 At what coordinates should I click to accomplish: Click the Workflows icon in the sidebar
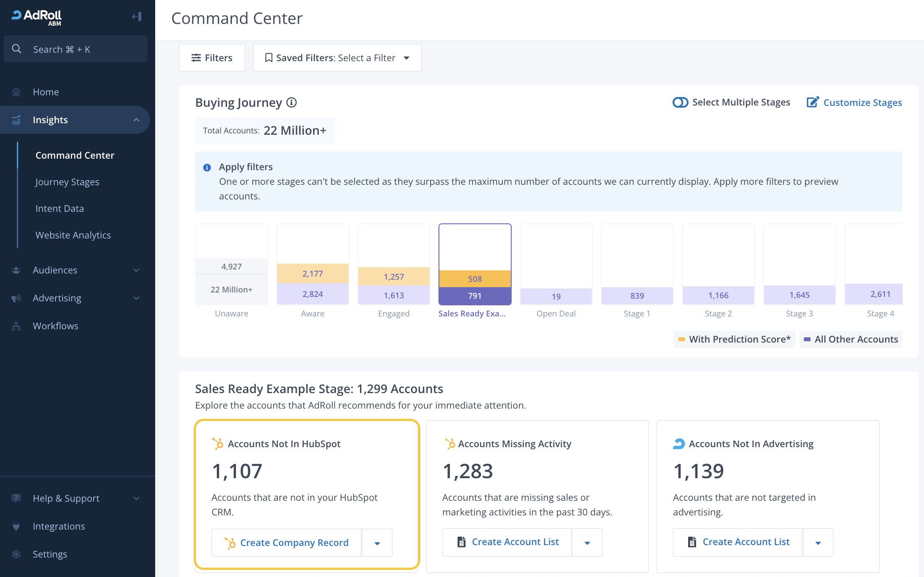tap(16, 326)
